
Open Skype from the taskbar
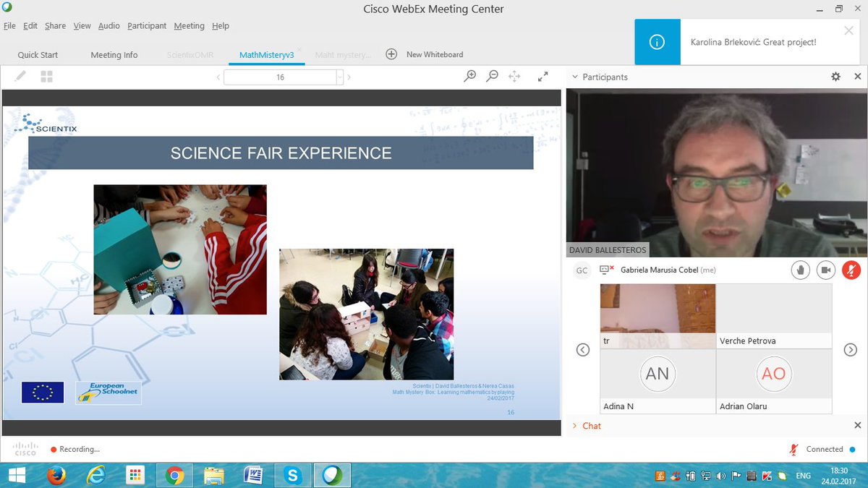293,475
